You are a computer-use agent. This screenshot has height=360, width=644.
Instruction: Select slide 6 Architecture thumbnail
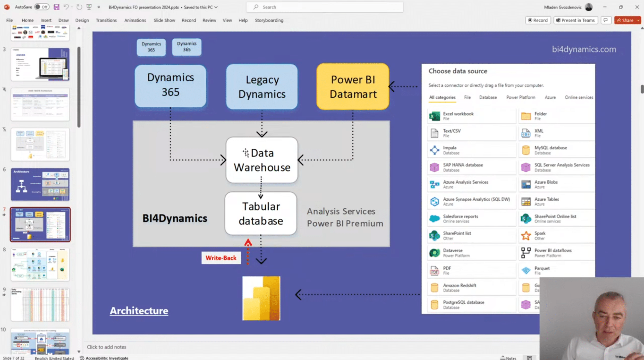[40, 184]
